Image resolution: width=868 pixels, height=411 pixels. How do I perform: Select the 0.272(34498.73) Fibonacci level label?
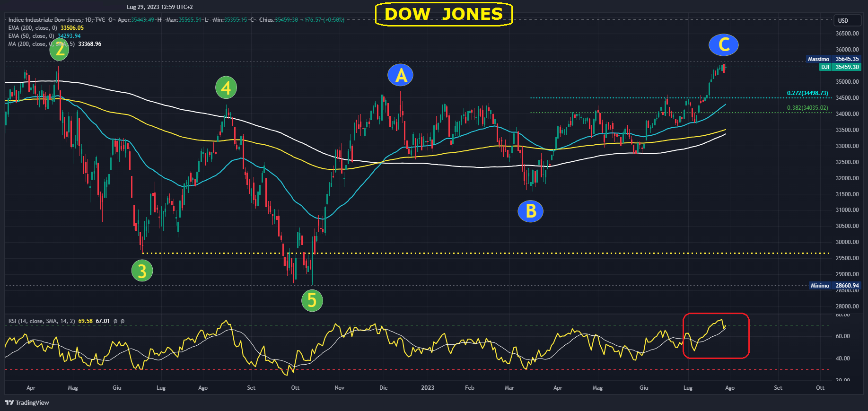pyautogui.click(x=807, y=93)
